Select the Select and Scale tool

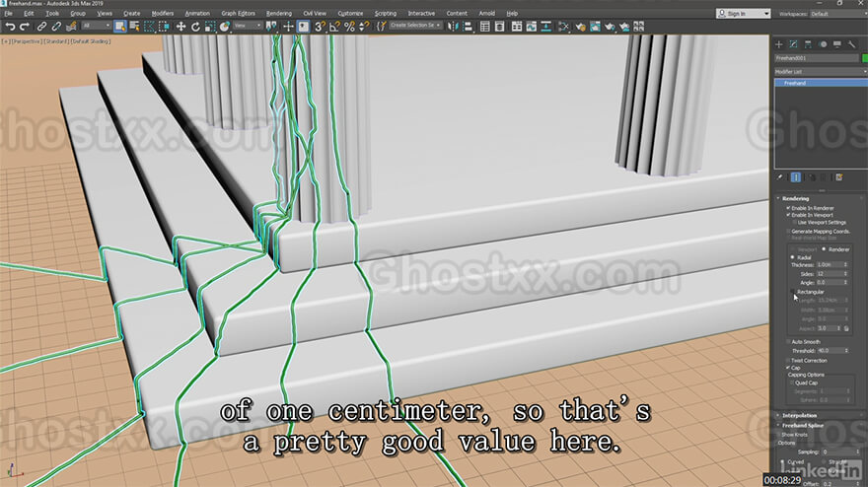click(210, 26)
